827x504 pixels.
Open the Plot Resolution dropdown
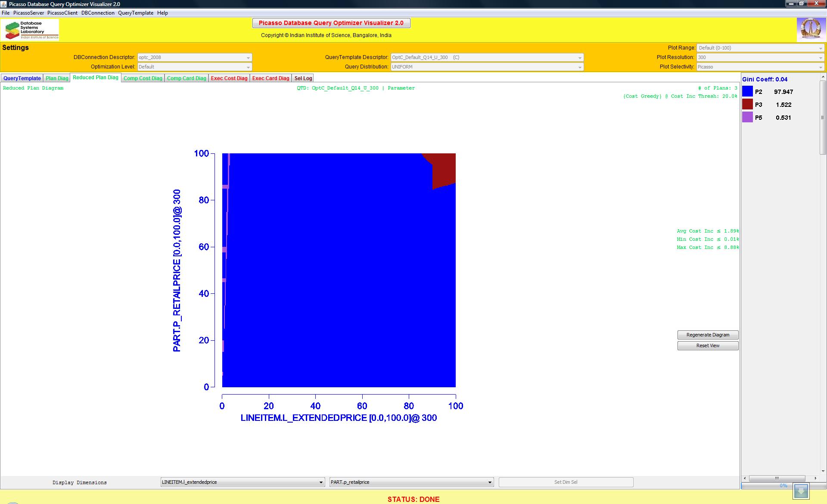pos(760,57)
